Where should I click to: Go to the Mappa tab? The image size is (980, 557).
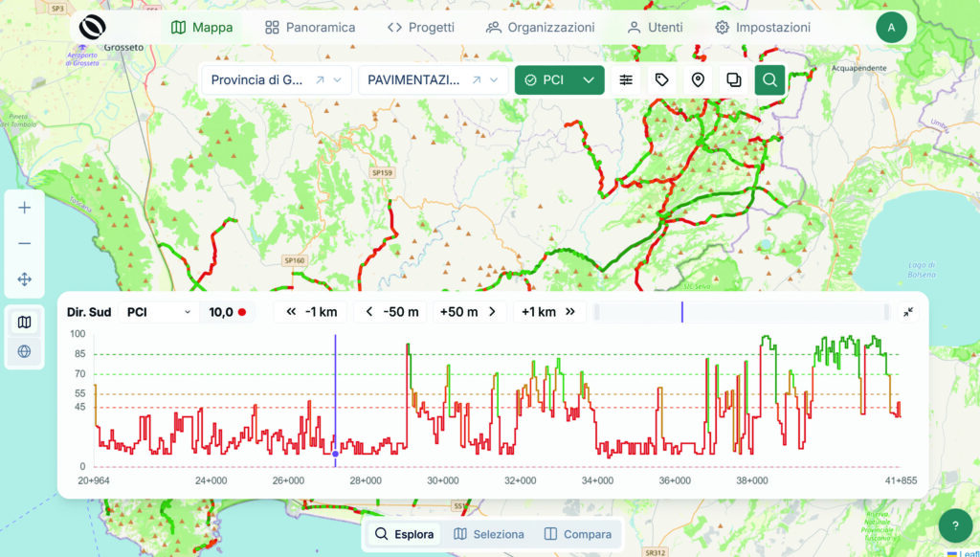tap(201, 28)
